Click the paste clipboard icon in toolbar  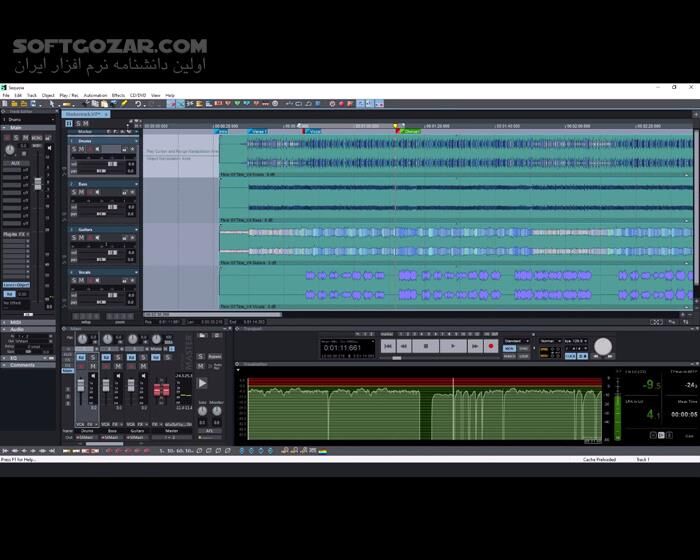tap(104, 104)
